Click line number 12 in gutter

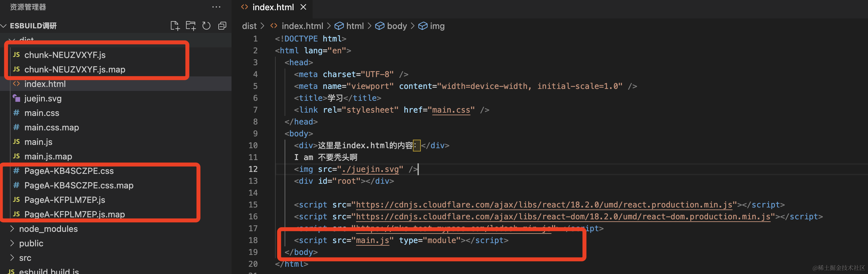[x=253, y=169]
